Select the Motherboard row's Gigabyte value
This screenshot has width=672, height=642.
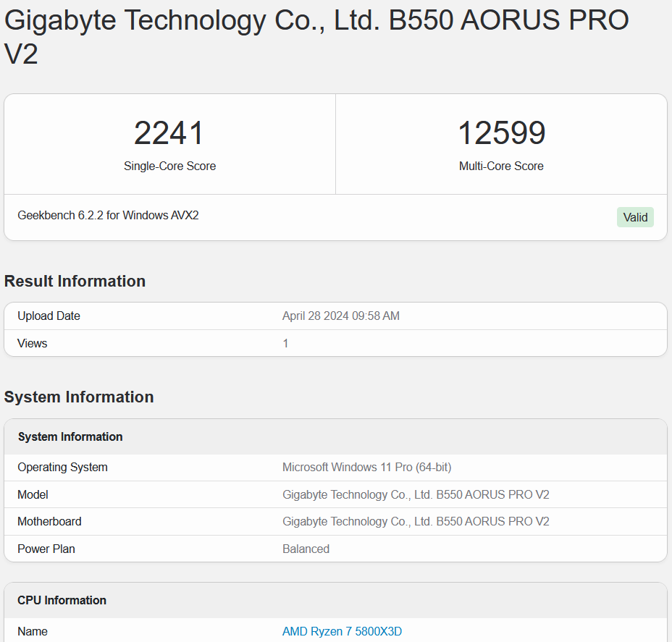[x=416, y=522]
